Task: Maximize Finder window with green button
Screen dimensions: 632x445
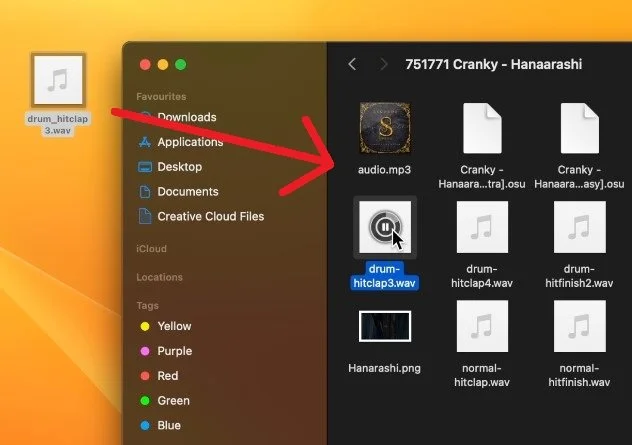Action: tap(181, 64)
